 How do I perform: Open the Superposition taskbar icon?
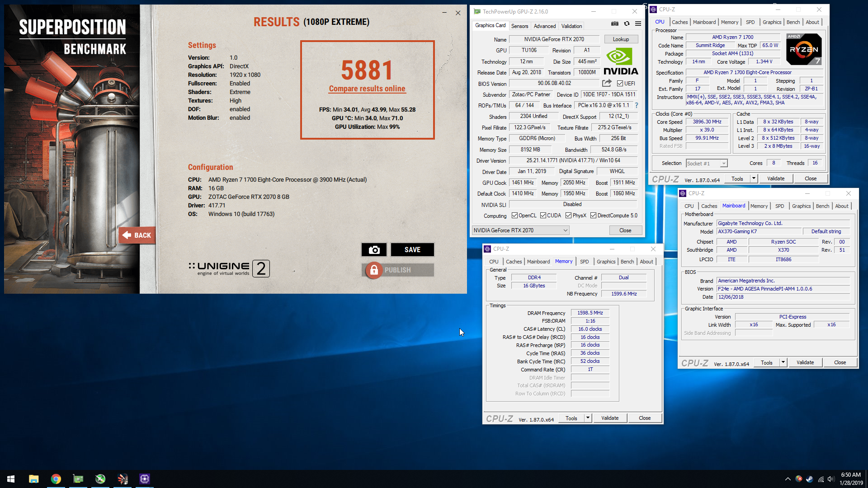(x=123, y=479)
